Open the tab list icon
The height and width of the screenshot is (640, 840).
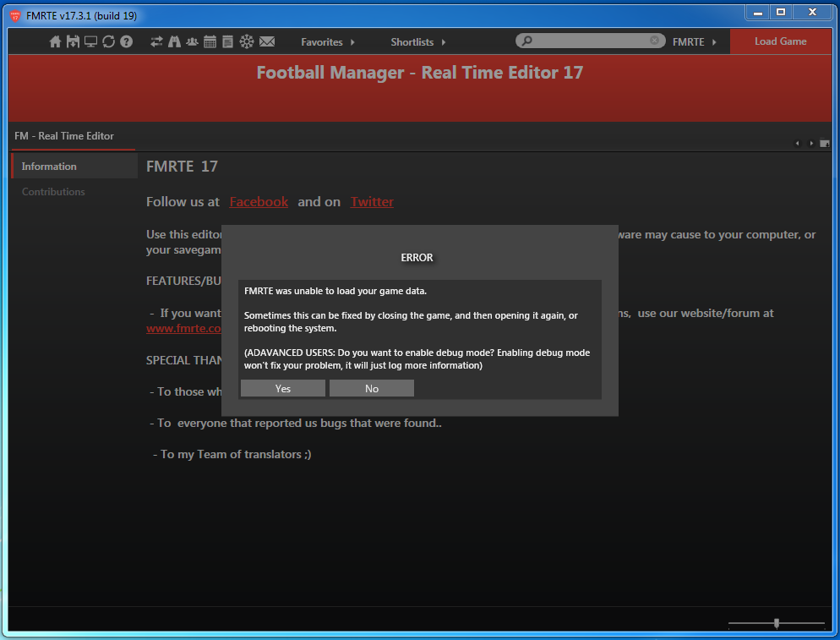(x=825, y=144)
